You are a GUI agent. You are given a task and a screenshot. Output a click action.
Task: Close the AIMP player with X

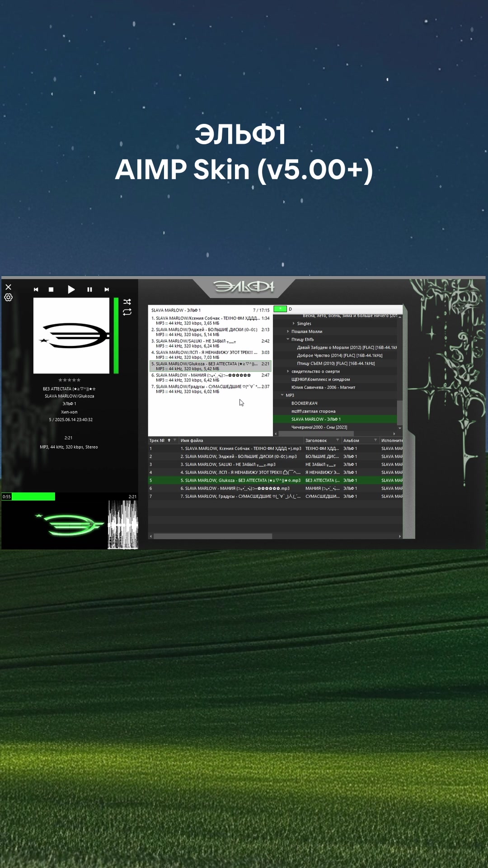click(x=8, y=287)
